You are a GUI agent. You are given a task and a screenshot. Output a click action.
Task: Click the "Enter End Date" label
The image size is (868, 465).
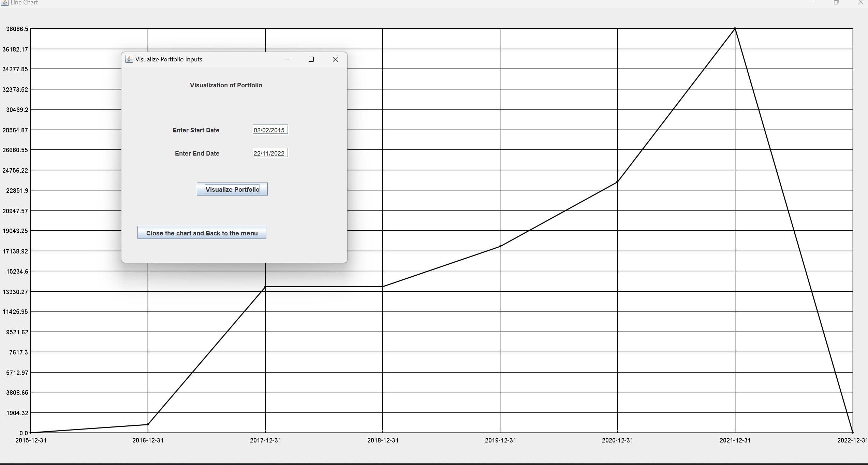tap(197, 153)
